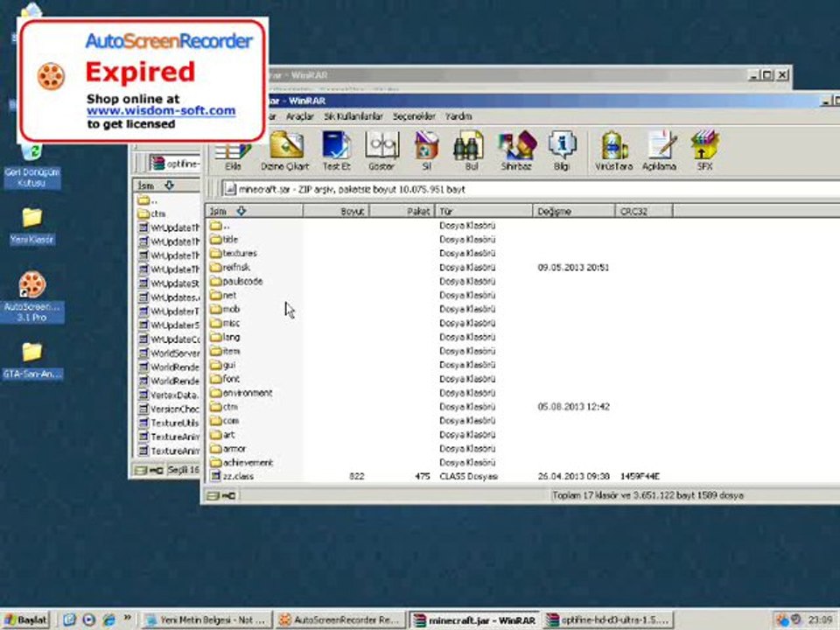Click minecraft.jar - WinRAR taskbar button

474,619
